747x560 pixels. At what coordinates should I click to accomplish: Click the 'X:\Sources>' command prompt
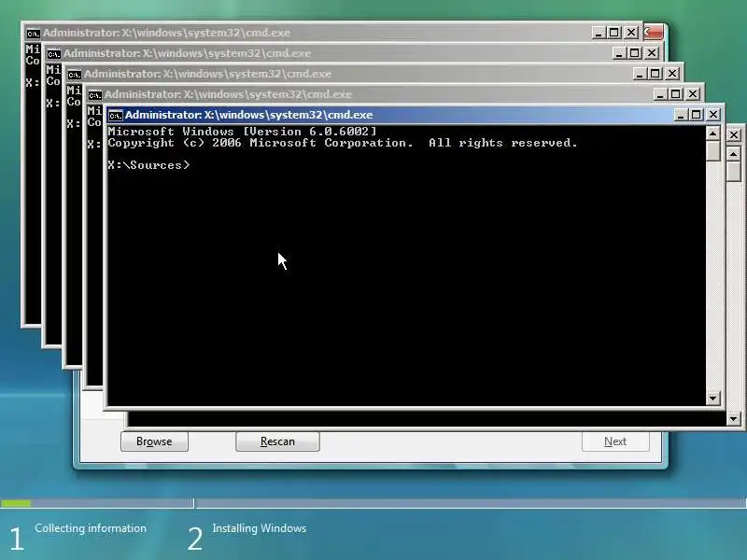coord(148,165)
